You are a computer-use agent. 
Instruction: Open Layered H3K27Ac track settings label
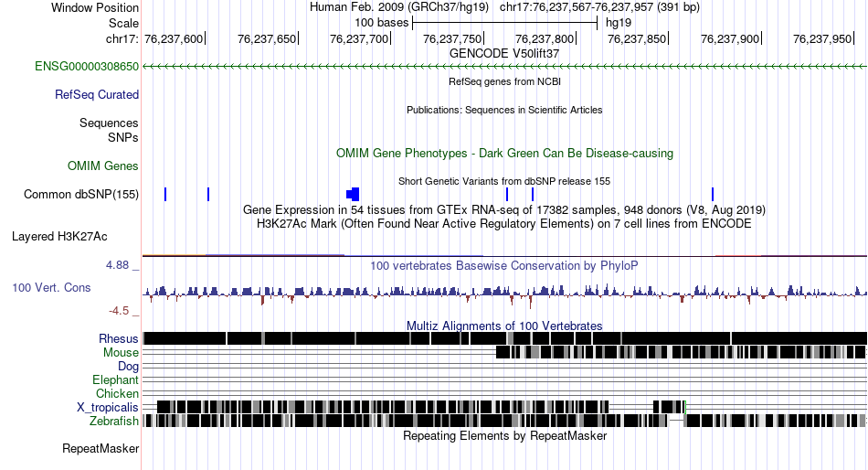(59, 237)
